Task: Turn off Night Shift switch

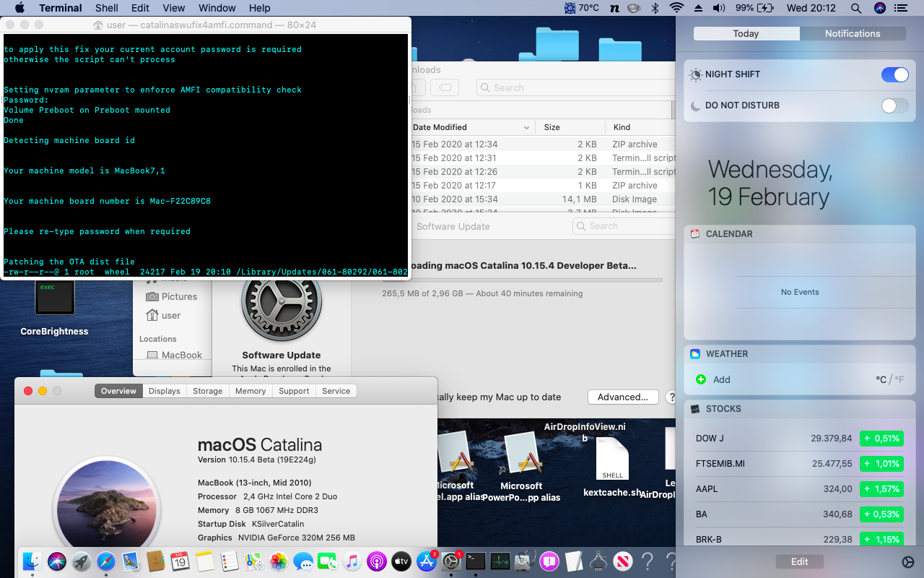Action: point(895,74)
